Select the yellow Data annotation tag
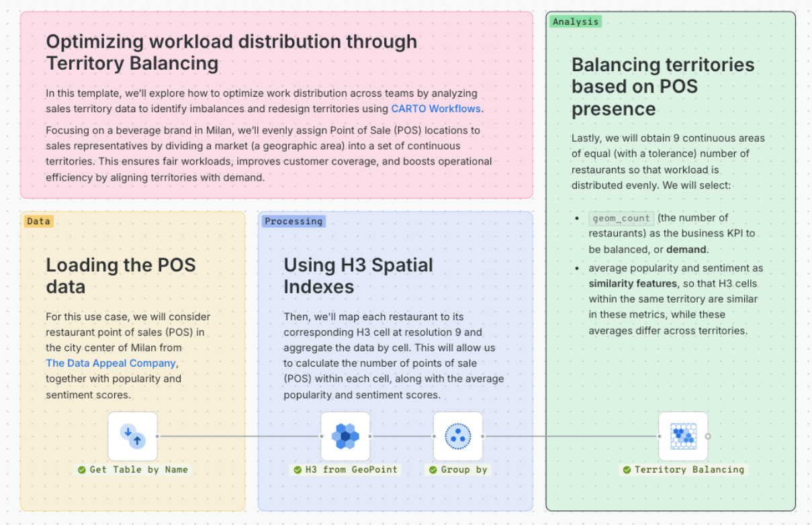The width and height of the screenshot is (812, 525). pyautogui.click(x=39, y=221)
